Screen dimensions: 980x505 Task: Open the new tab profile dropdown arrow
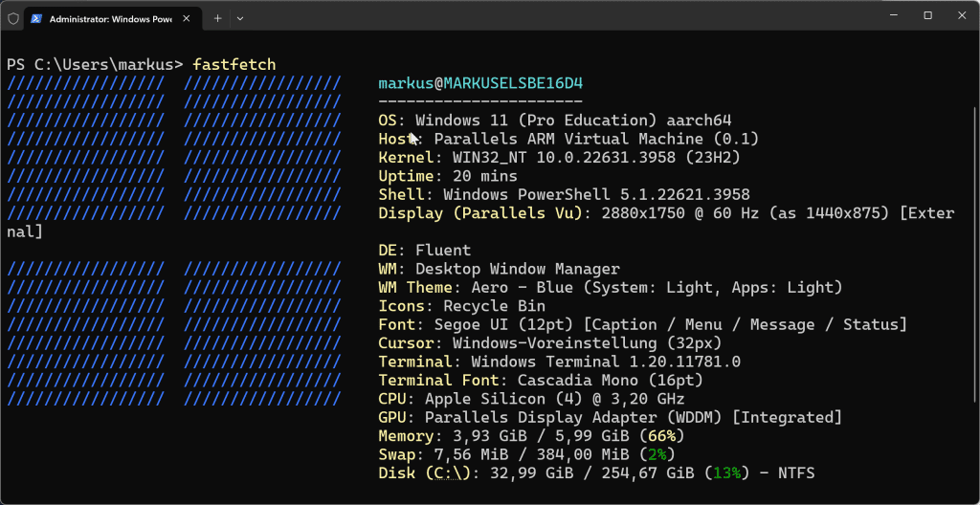coord(240,19)
